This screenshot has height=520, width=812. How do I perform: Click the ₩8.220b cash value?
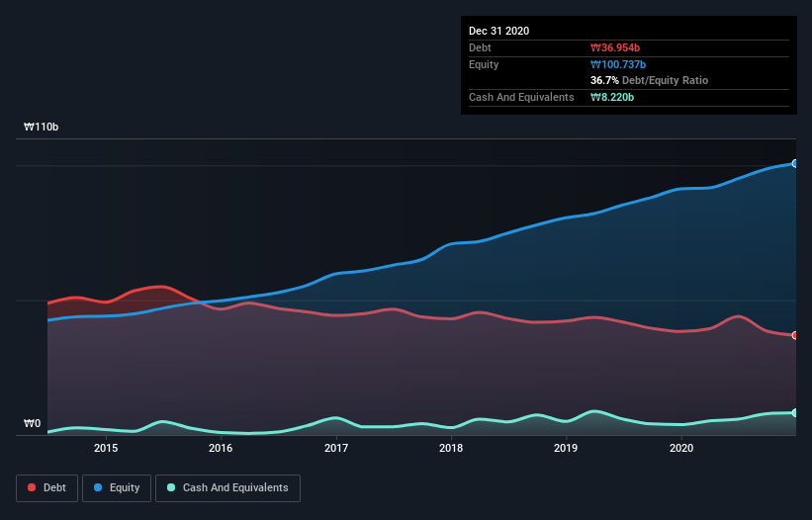tap(612, 97)
